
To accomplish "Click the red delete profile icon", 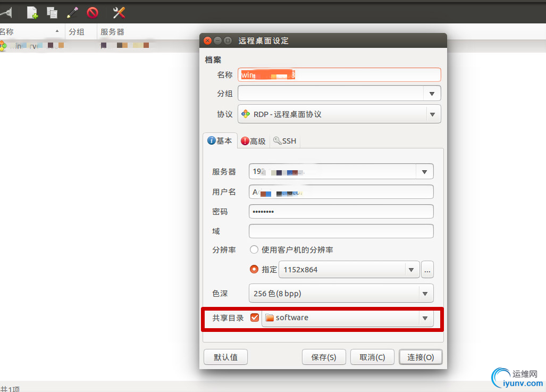I will click(x=93, y=13).
